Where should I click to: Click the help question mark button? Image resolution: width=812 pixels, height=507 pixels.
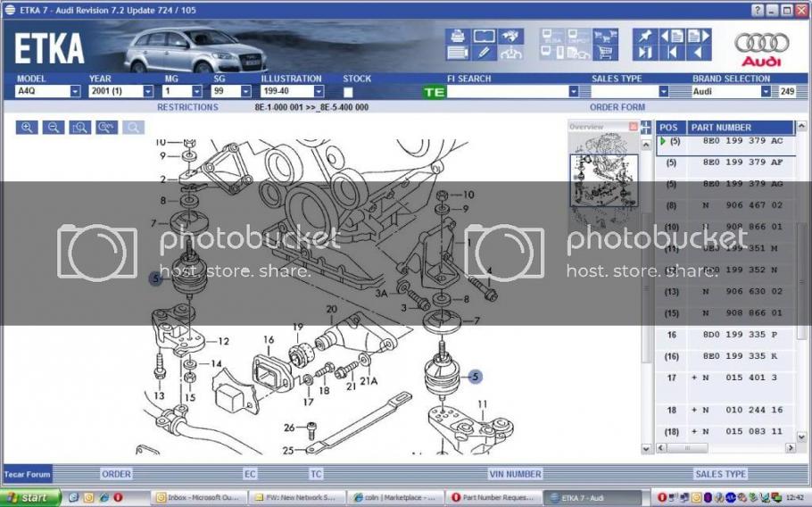pyautogui.click(x=757, y=11)
